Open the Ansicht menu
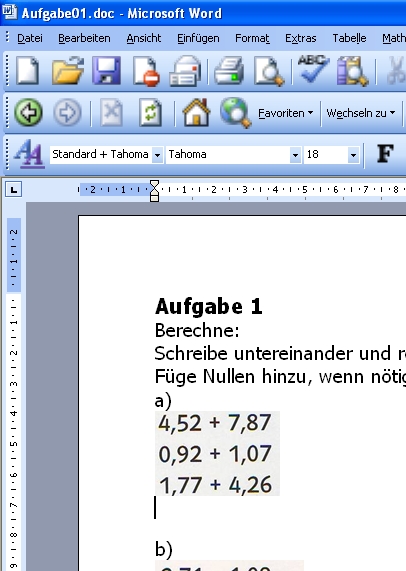This screenshot has height=571, width=406. 144,38
